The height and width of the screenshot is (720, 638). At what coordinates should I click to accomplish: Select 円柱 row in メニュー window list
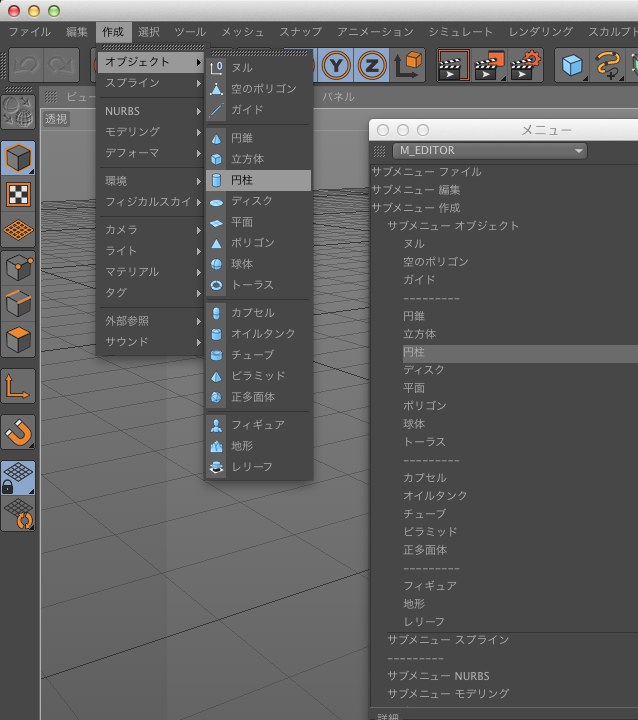point(520,352)
